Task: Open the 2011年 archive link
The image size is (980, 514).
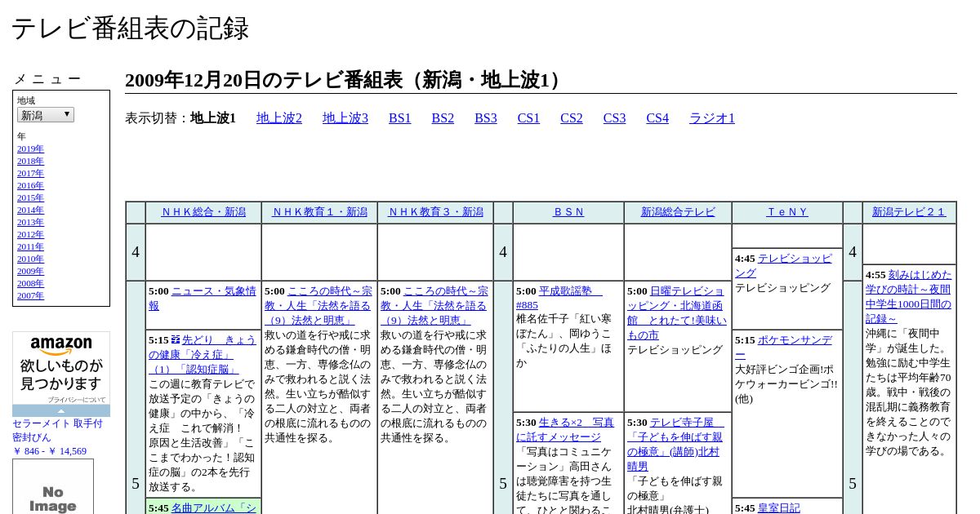Action: [x=30, y=247]
